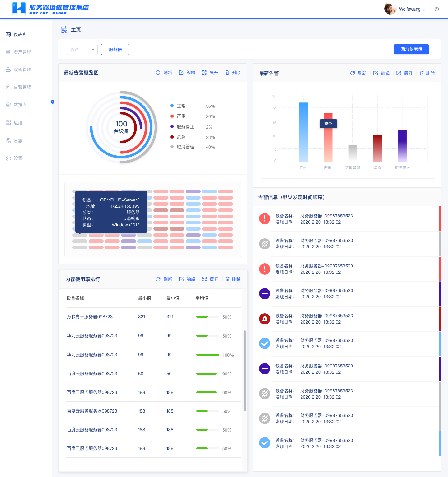Click delete trash icon in 最新告警 panel
Viewport: 448px width, 477px height.
coord(422,73)
